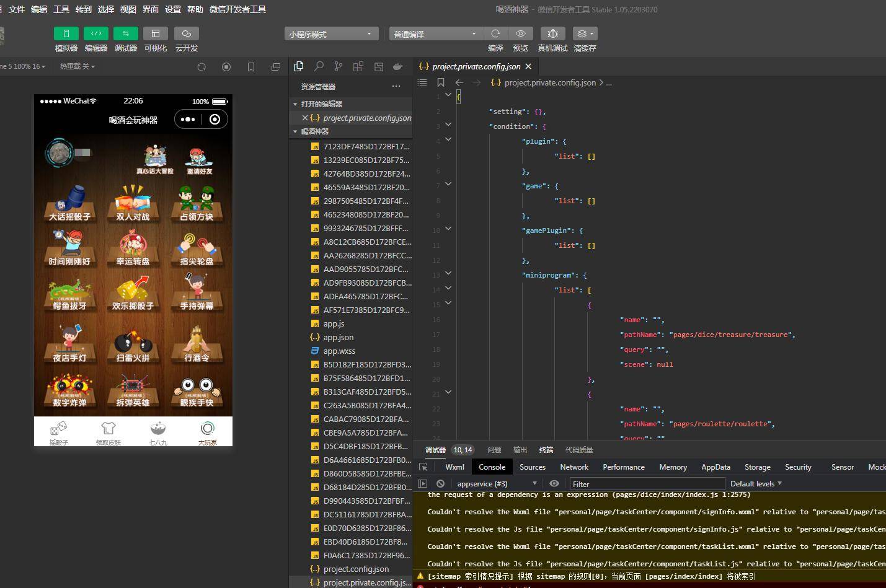Image resolution: width=886 pixels, height=588 pixels.
Task: Open the 热重载 hot reload dropdown
Action: (x=78, y=66)
